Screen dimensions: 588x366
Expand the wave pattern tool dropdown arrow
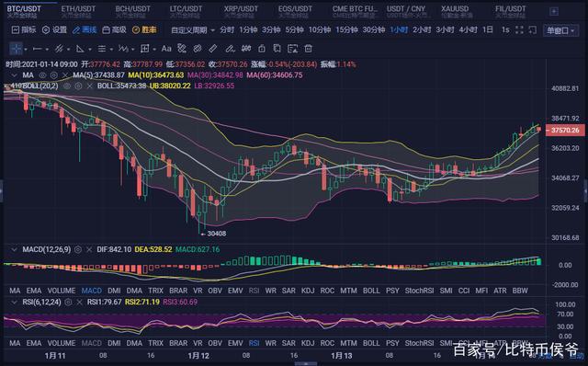click(x=133, y=49)
